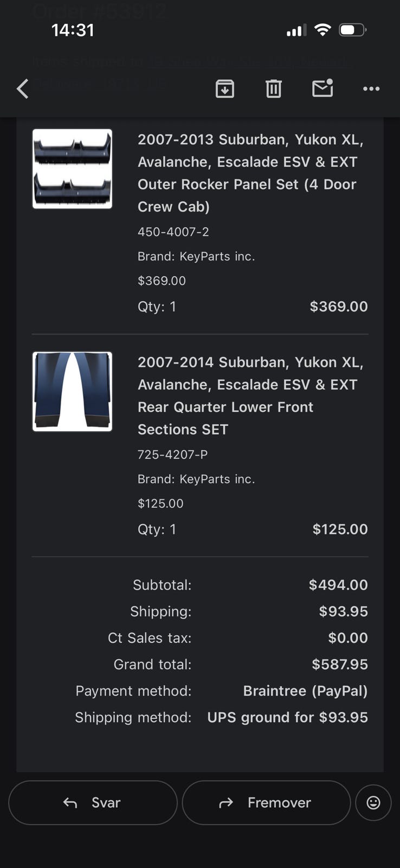The image size is (400, 868).
Task: Tap the Fremover forward button
Action: pyautogui.click(x=266, y=802)
